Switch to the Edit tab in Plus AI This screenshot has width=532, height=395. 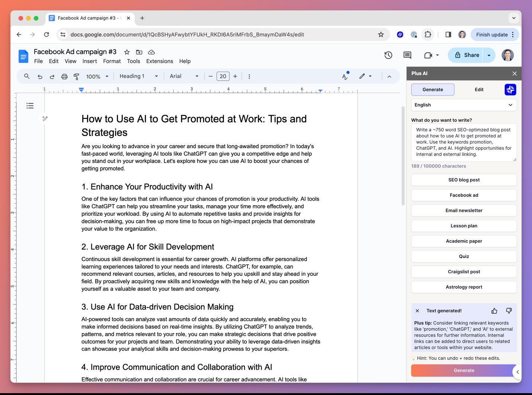[x=479, y=90]
